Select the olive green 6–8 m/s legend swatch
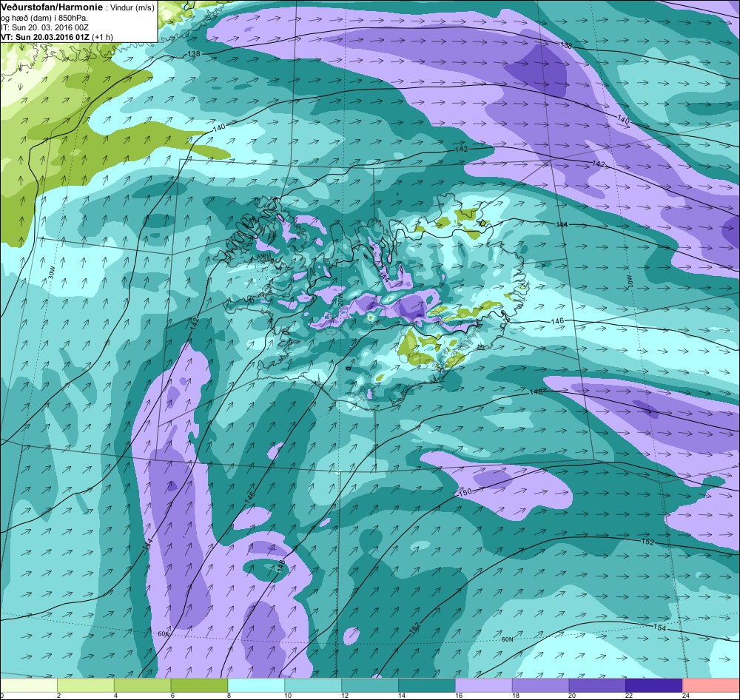Image resolution: width=740 pixels, height=700 pixels. coord(199,685)
